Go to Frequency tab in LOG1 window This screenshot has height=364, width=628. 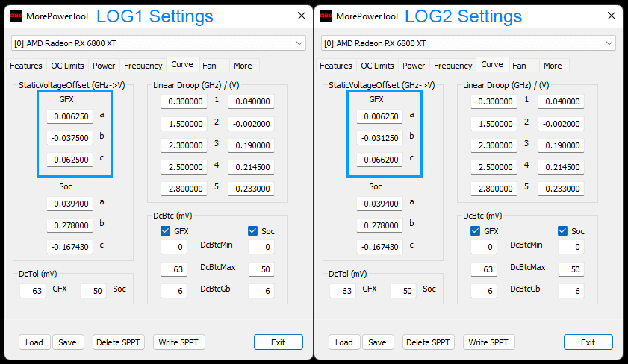[143, 66]
